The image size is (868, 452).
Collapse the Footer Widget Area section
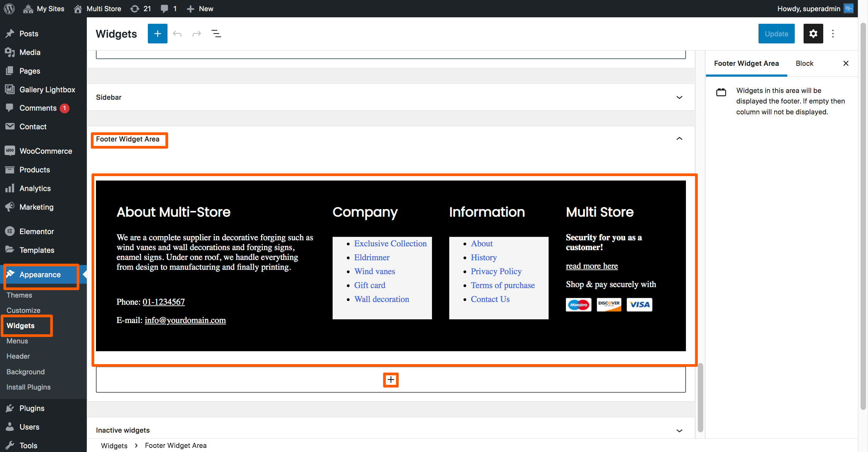tap(679, 139)
